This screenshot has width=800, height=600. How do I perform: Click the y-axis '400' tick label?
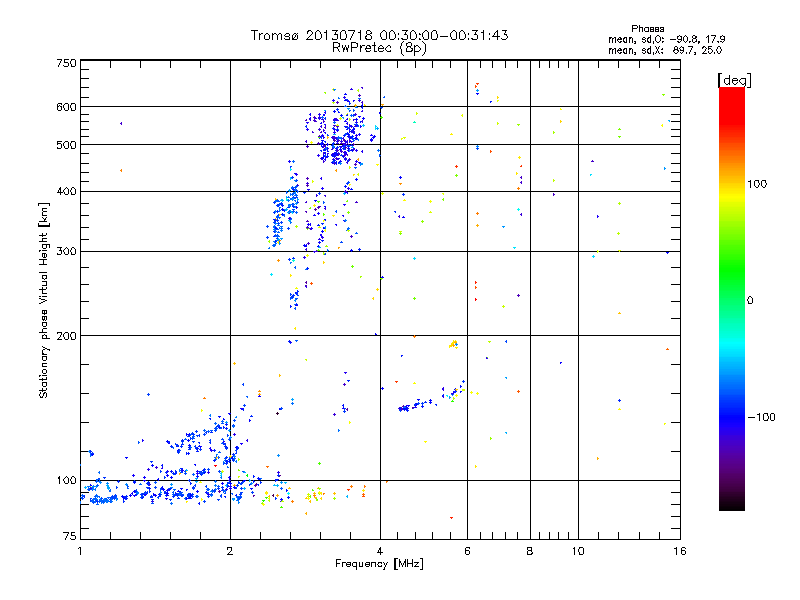[66, 191]
